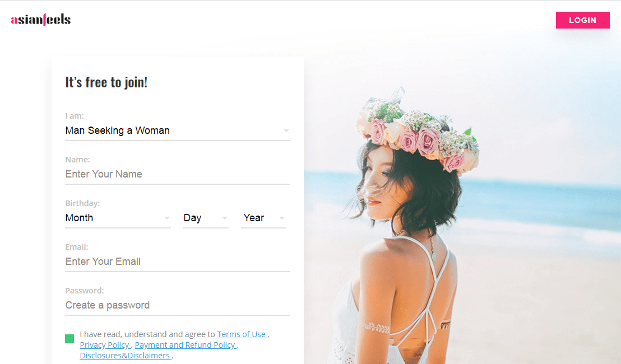
Task: Toggle the green agreement checkbox
Action: click(69, 339)
